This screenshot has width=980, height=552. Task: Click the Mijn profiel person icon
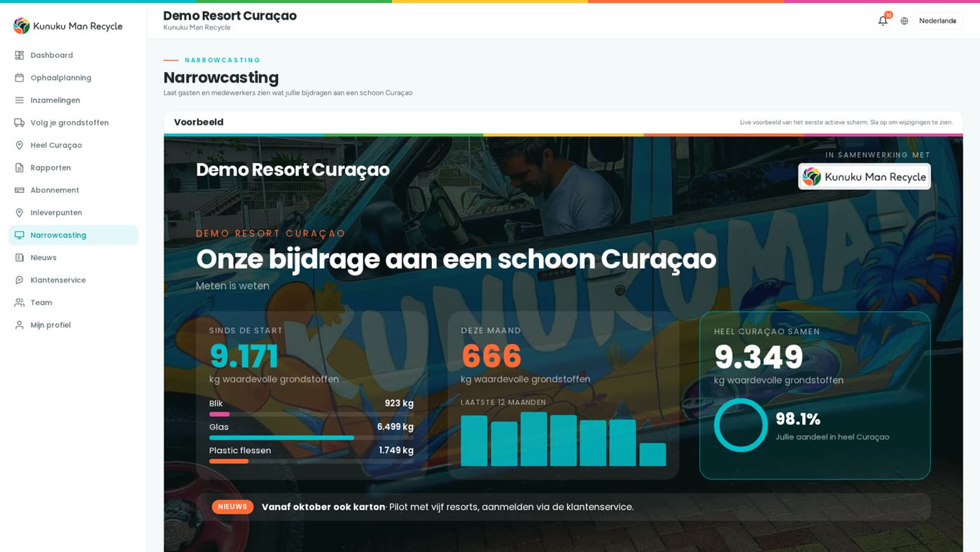coord(20,324)
